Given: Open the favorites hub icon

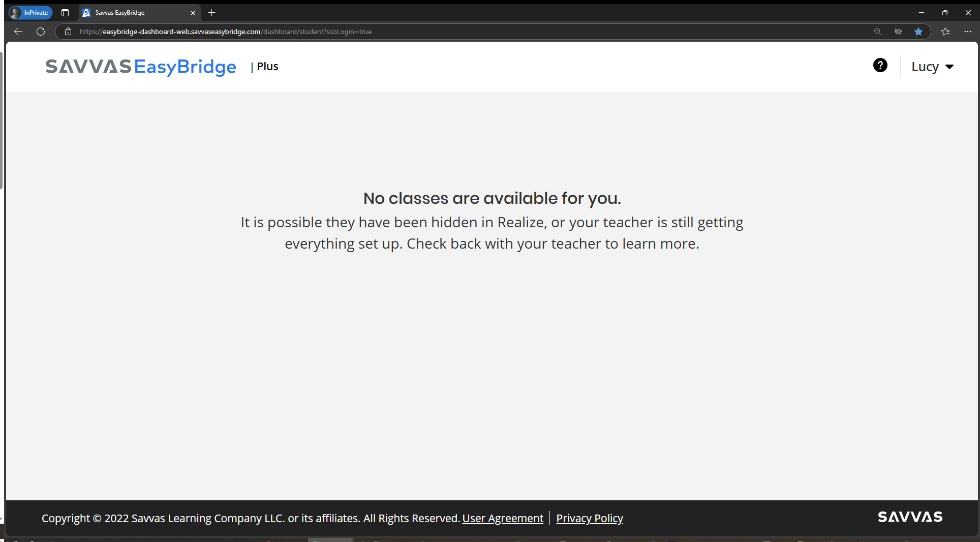Looking at the screenshot, I should pyautogui.click(x=946, y=31).
